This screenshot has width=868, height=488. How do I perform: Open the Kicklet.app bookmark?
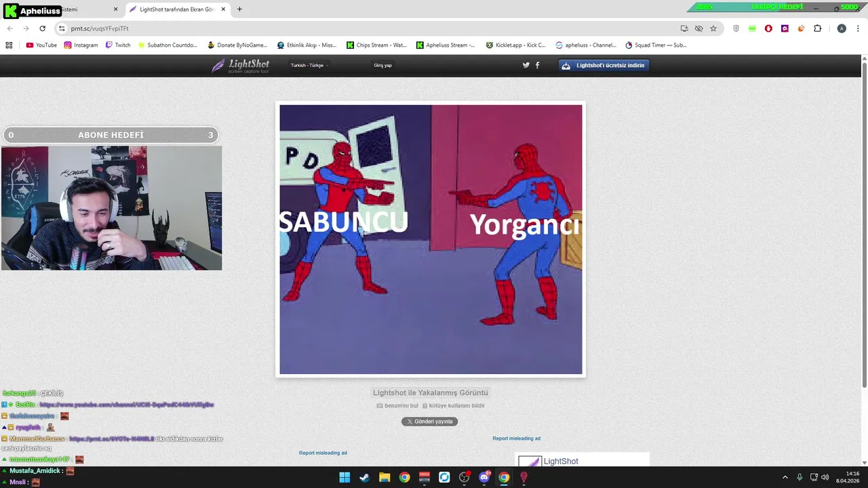pos(516,45)
